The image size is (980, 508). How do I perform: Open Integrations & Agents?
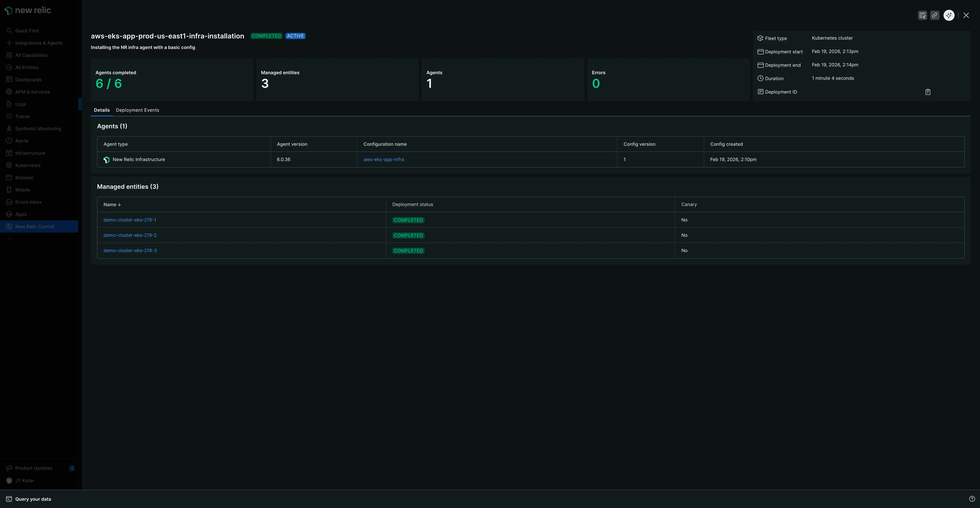39,43
